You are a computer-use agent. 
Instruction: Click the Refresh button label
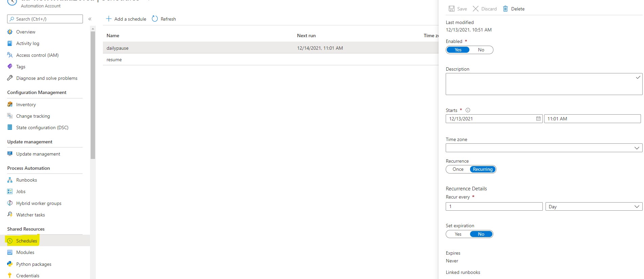pos(168,19)
